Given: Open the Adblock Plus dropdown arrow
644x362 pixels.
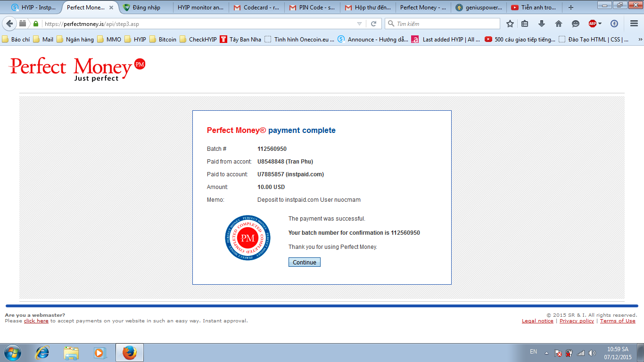Looking at the screenshot, I should [600, 24].
